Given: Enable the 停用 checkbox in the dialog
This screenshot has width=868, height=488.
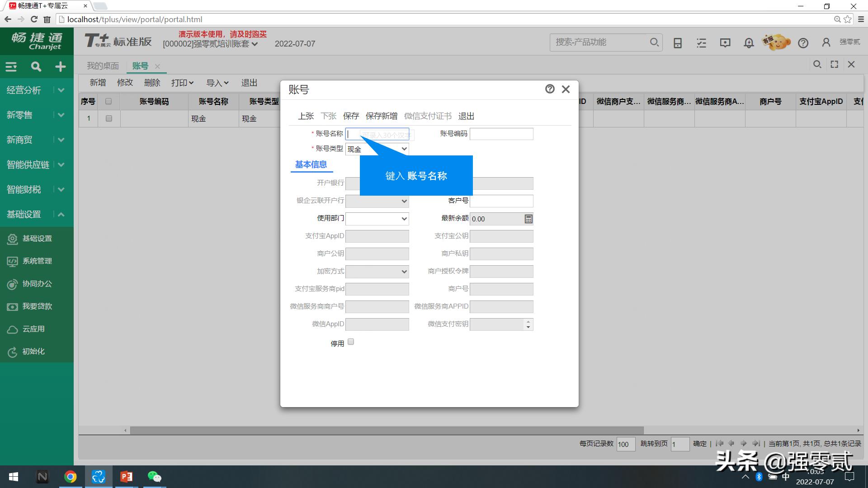Looking at the screenshot, I should (351, 342).
